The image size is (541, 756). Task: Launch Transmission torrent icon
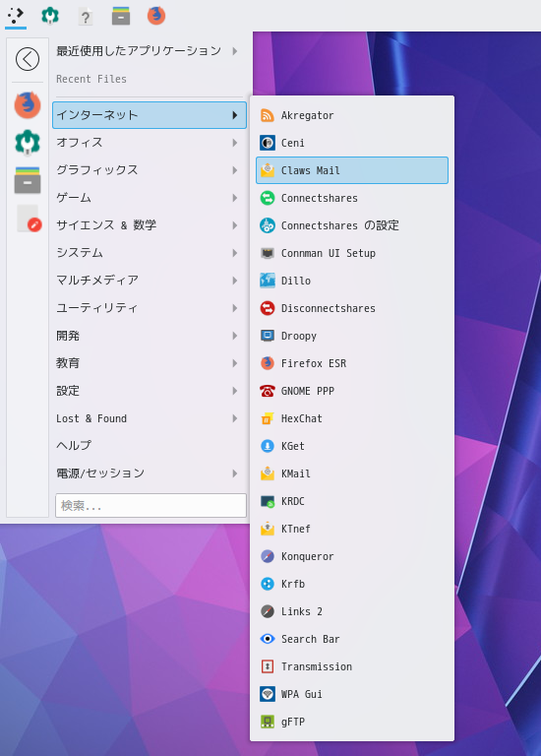(x=268, y=666)
